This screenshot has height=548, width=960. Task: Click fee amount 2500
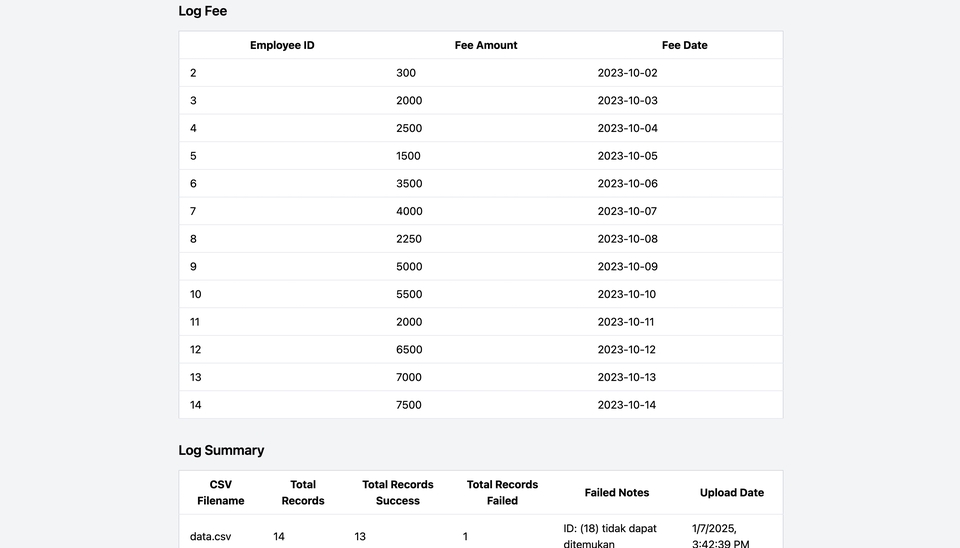pos(409,128)
